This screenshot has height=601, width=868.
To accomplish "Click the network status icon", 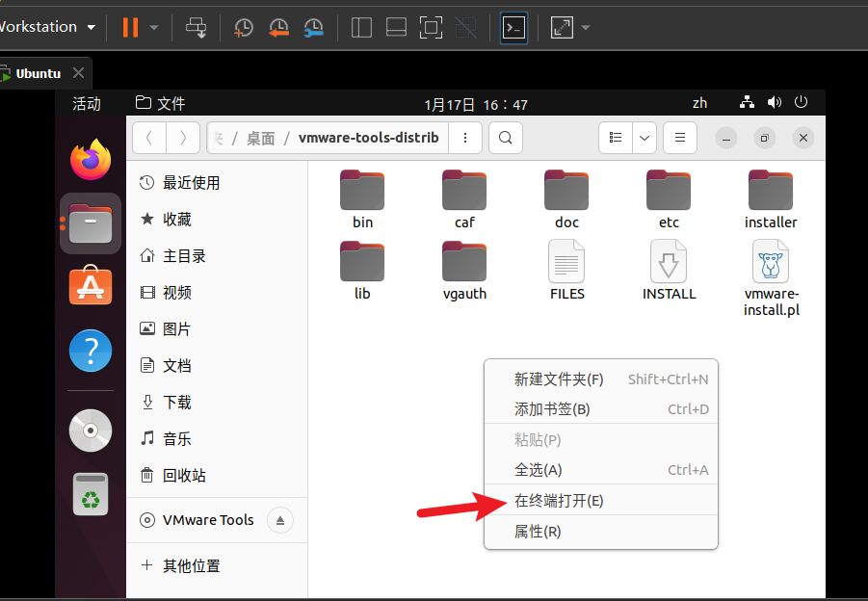I will tap(747, 102).
